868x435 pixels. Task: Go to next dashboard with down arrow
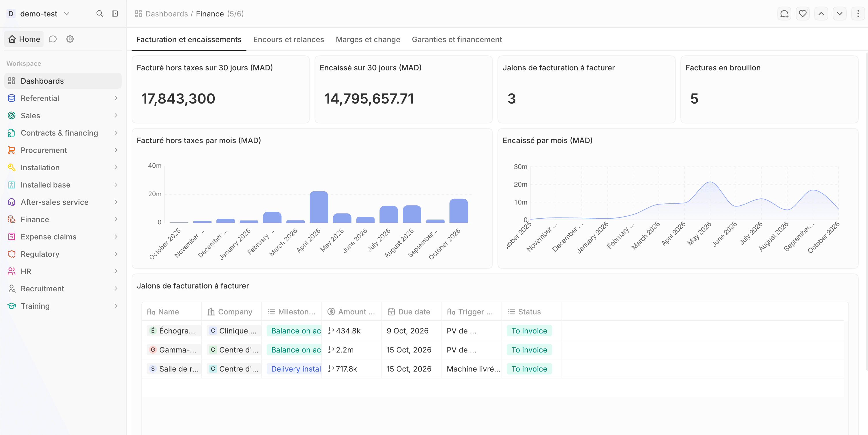[x=840, y=14]
